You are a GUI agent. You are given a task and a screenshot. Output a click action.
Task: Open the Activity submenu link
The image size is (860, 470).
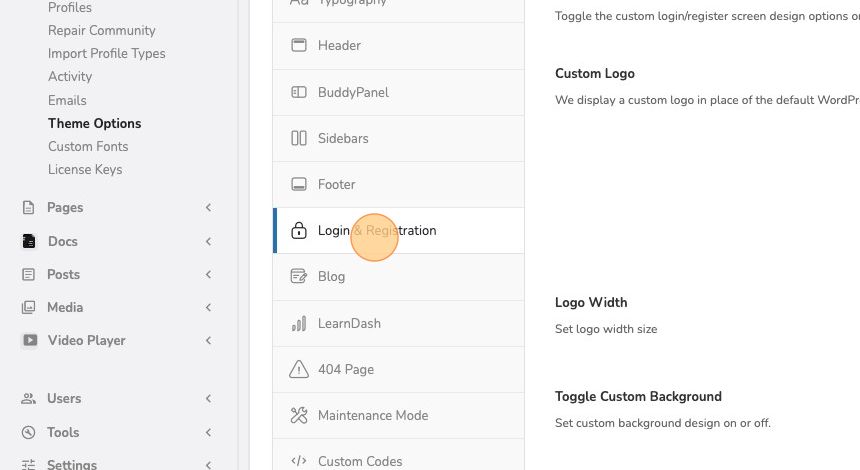tap(70, 76)
